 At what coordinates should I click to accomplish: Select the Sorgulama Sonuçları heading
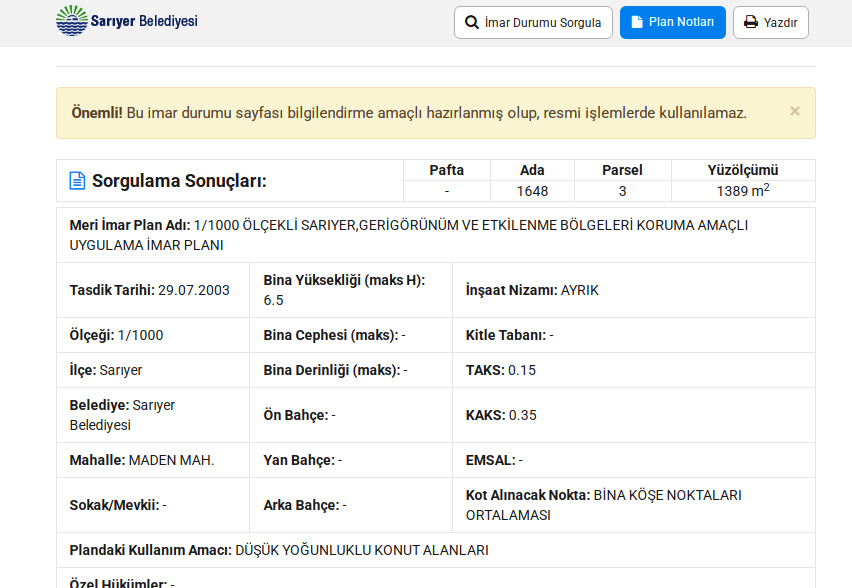179,181
